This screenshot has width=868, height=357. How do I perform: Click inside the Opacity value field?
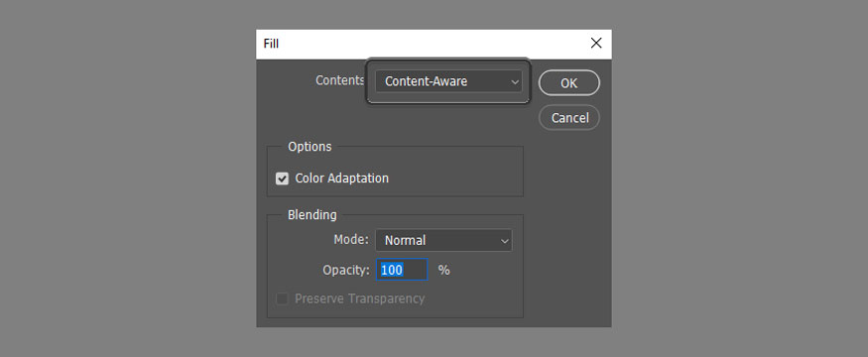402,270
